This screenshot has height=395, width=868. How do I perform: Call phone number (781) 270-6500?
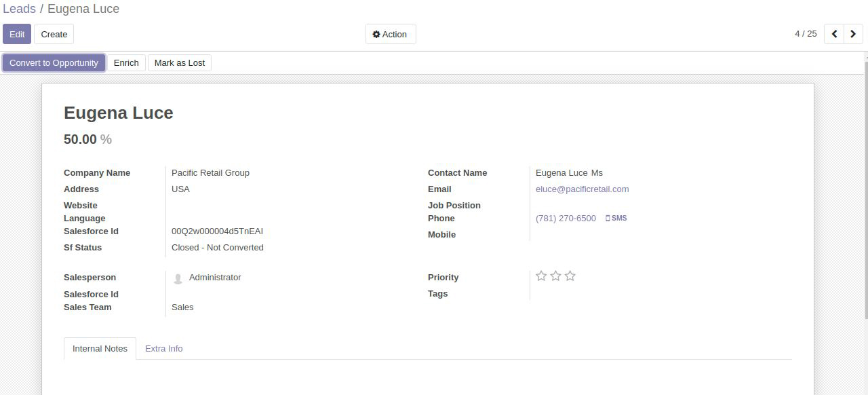click(566, 219)
